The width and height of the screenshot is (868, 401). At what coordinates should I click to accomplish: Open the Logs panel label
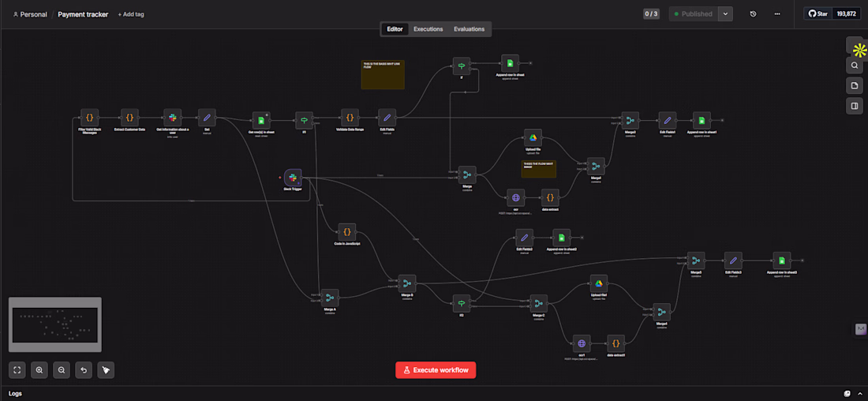[x=16, y=393]
